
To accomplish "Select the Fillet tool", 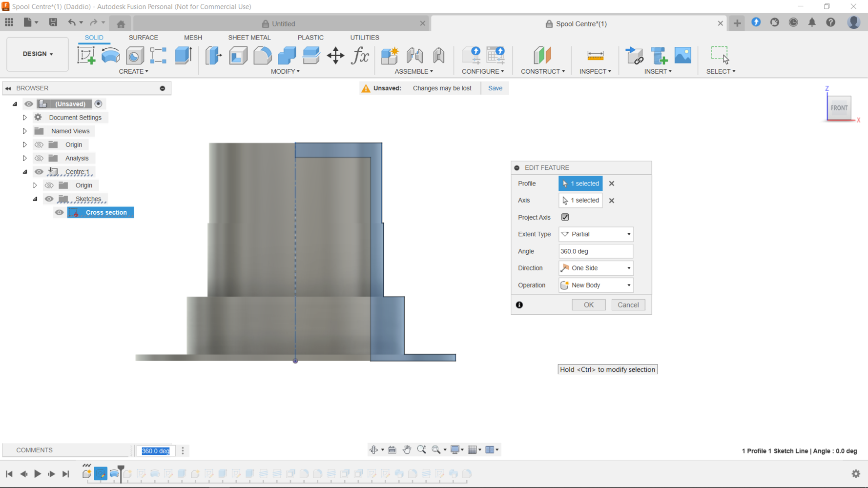I will 263,55.
